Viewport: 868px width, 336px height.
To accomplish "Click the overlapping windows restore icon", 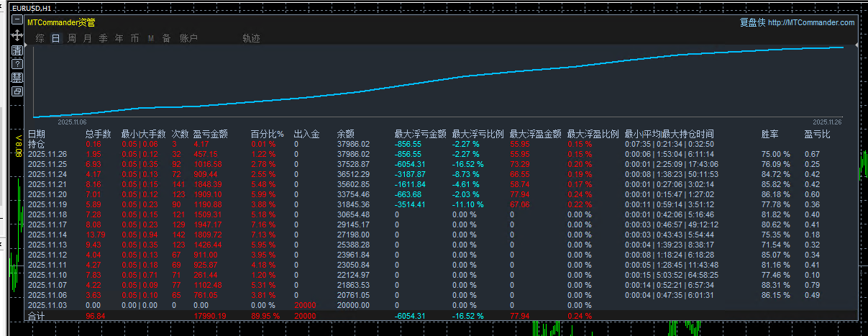I will coord(17,91).
